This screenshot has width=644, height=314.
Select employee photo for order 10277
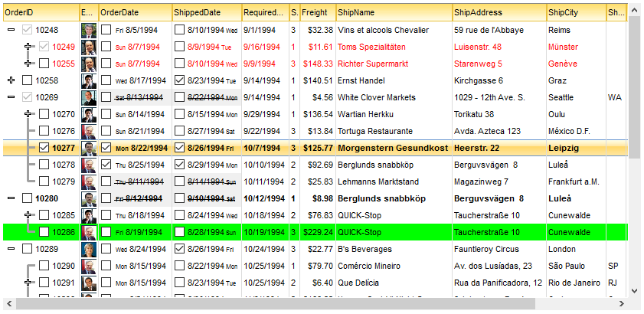pyautogui.click(x=89, y=148)
